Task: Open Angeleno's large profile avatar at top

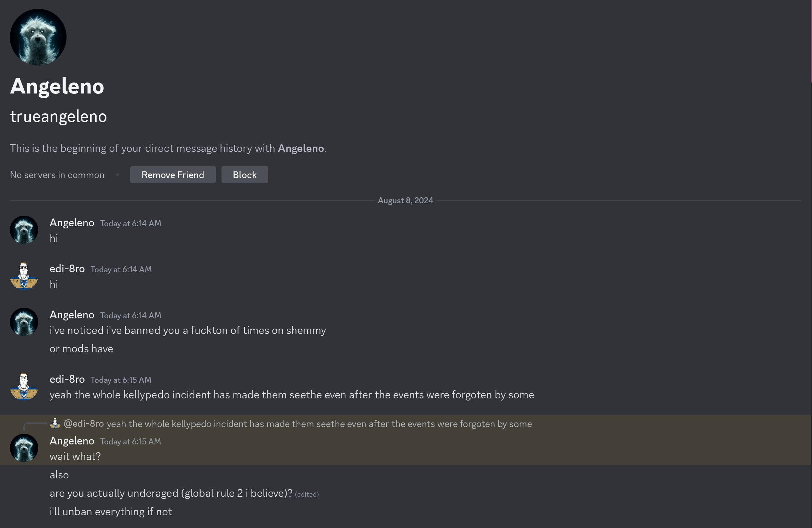Action: point(38,37)
